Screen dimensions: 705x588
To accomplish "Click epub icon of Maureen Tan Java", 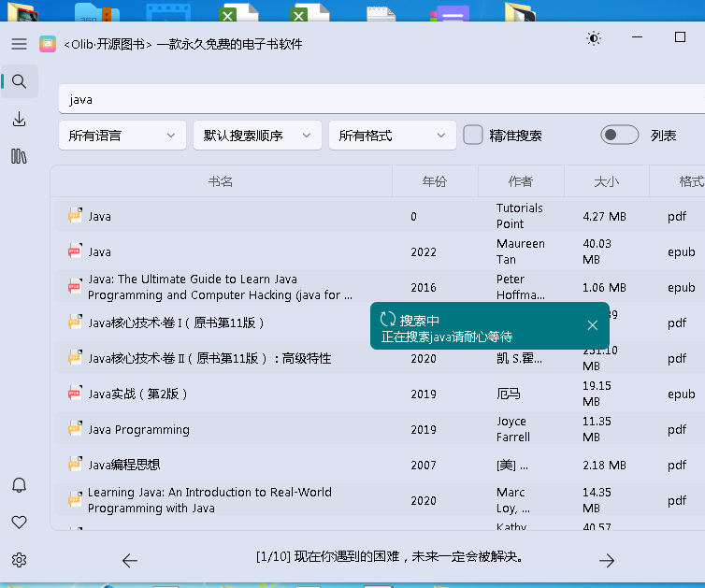I will [x=75, y=251].
